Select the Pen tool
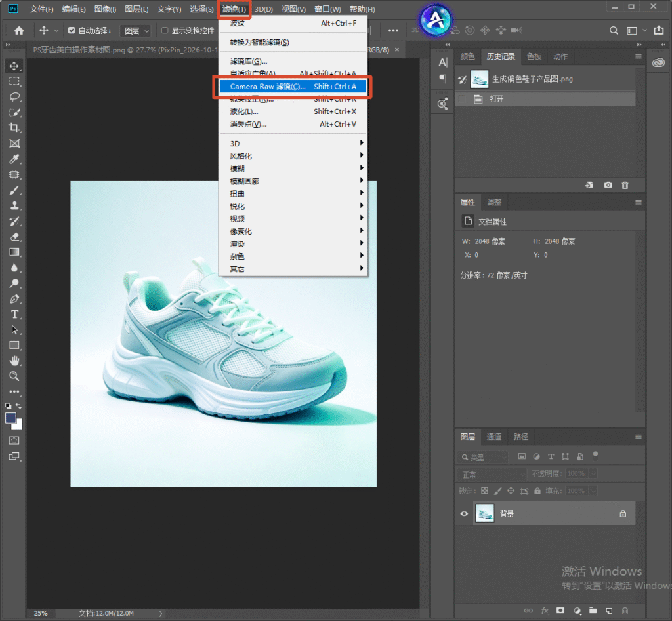The image size is (672, 621). pos(14,299)
